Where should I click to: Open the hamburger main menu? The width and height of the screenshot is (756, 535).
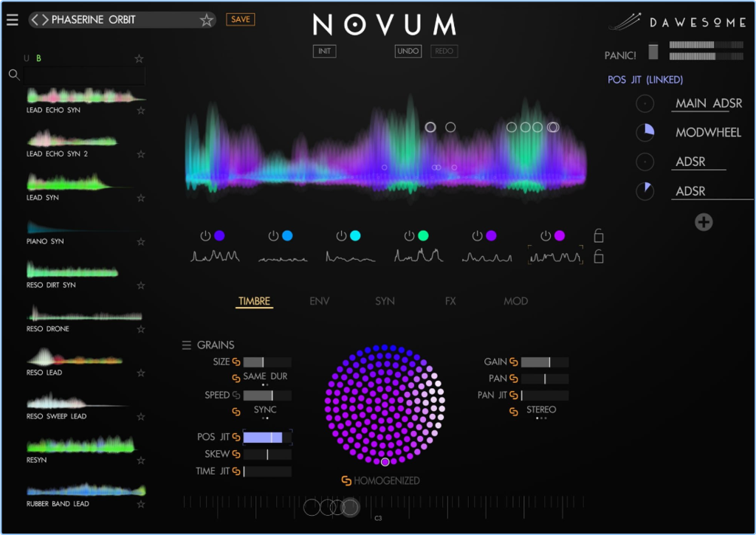tap(12, 20)
